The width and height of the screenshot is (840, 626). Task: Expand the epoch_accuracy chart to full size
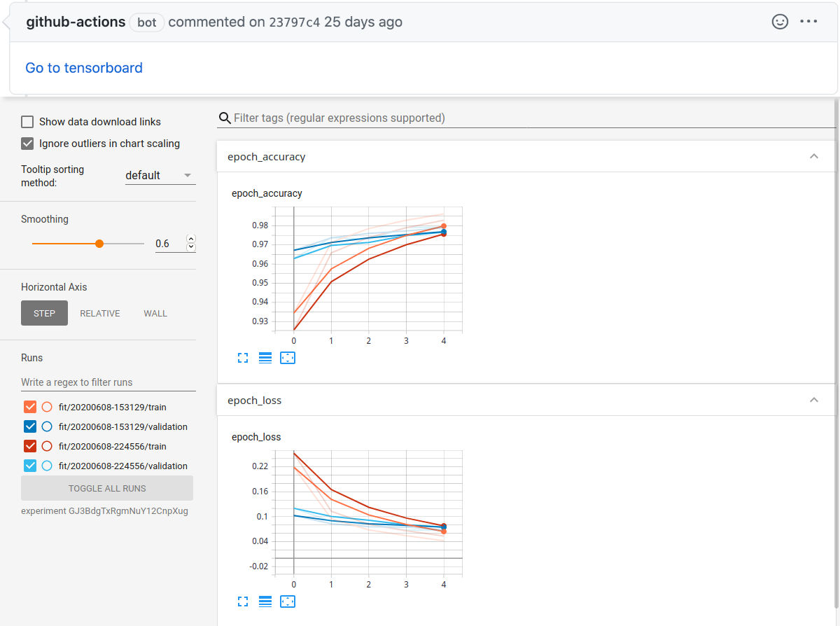(x=243, y=358)
